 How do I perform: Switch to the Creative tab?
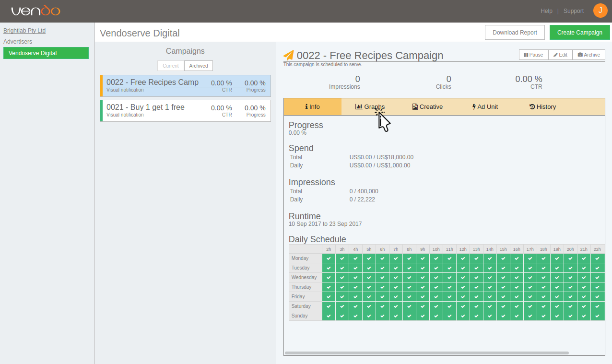click(427, 107)
